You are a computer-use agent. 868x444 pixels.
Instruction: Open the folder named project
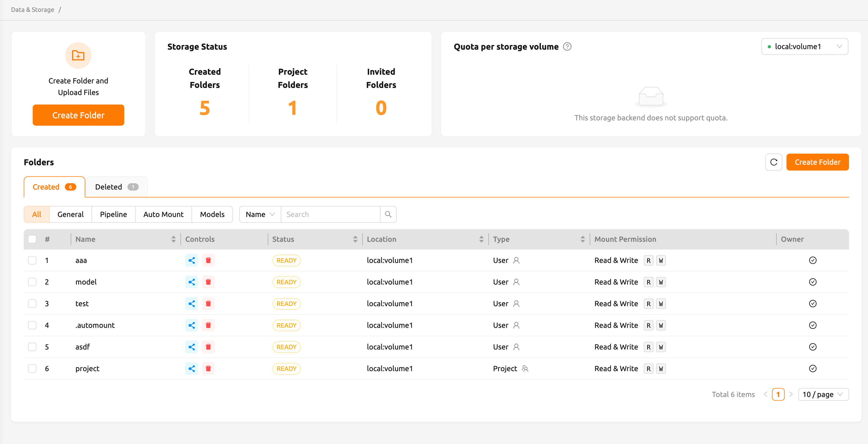[x=87, y=369]
